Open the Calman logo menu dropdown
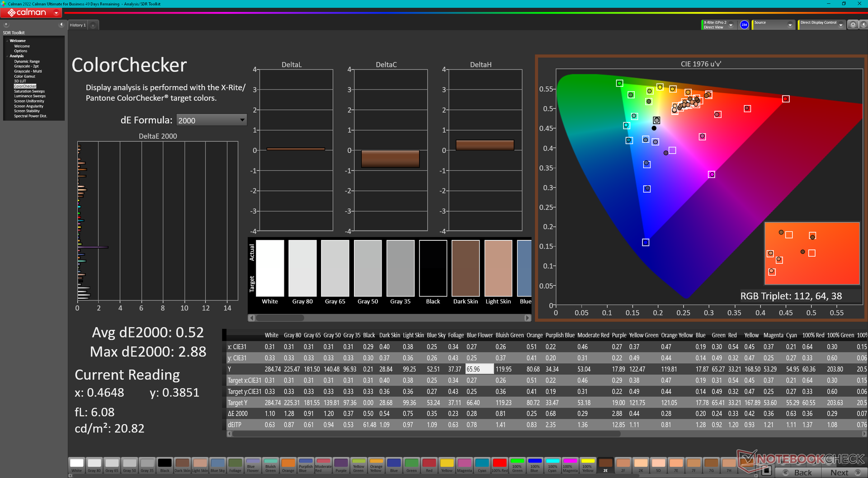 56,13
